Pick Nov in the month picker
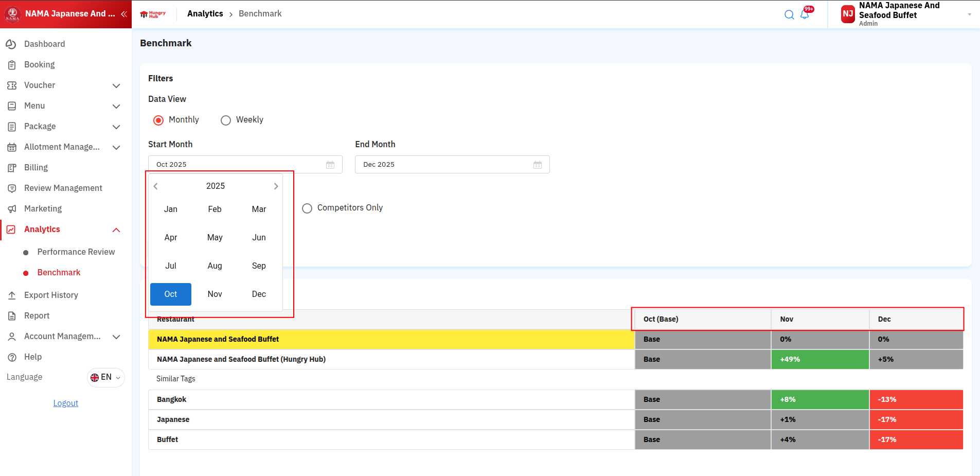 point(215,294)
